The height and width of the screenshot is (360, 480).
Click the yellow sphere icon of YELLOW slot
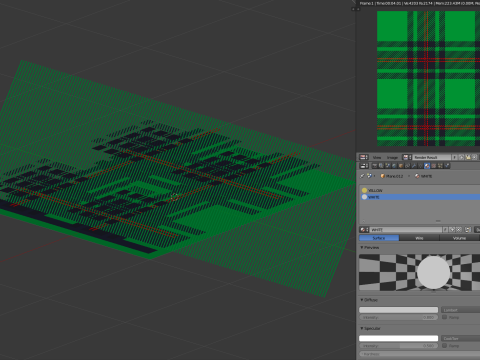364,190
